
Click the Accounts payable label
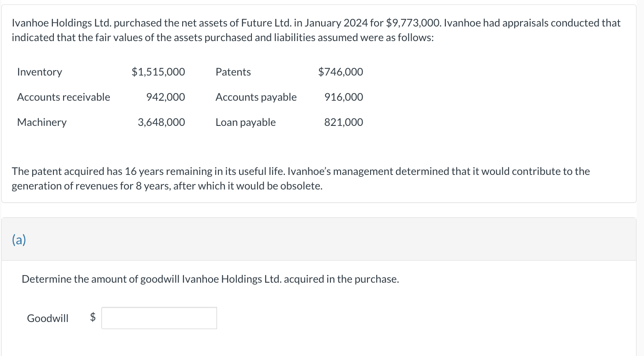(x=256, y=97)
